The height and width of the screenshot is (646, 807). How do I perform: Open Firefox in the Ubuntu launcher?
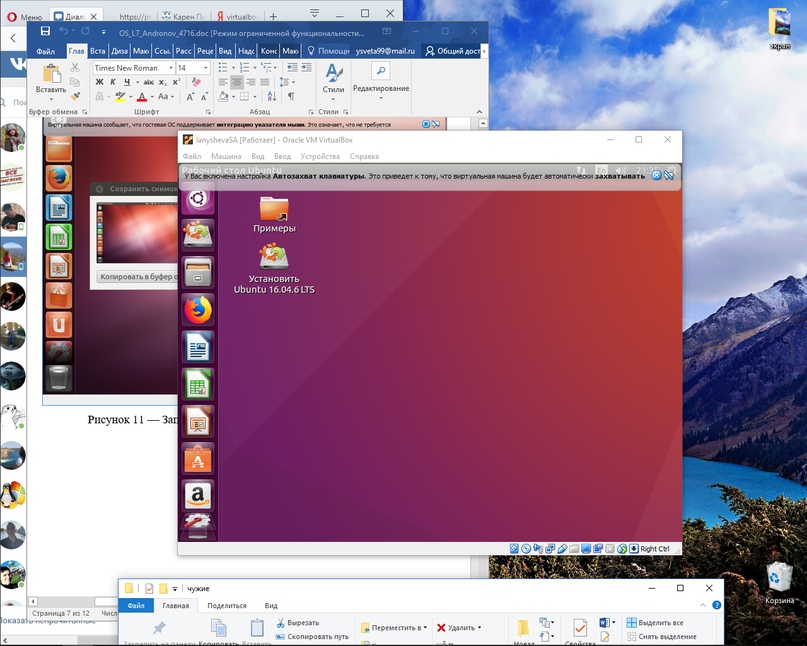click(x=197, y=310)
